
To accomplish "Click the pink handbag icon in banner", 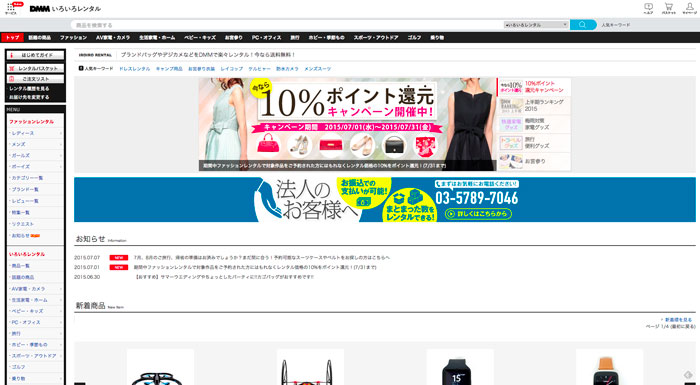I will coord(268,144).
